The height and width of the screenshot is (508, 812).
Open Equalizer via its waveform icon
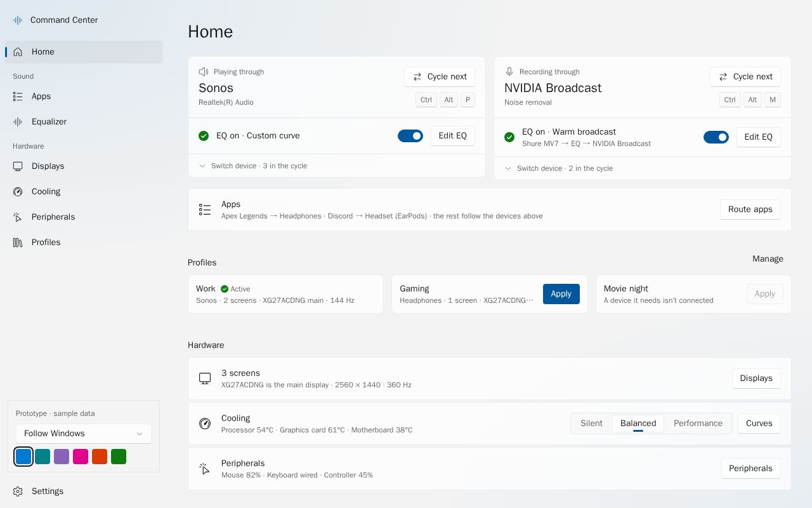(18, 122)
